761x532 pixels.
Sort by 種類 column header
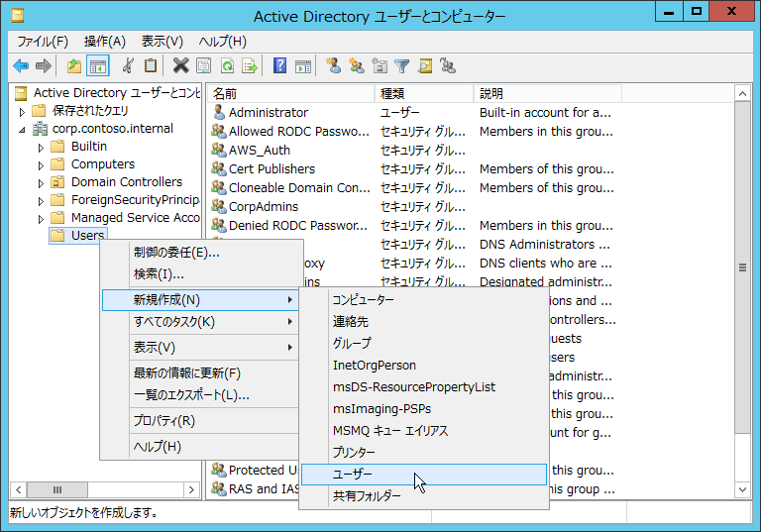pos(424,93)
